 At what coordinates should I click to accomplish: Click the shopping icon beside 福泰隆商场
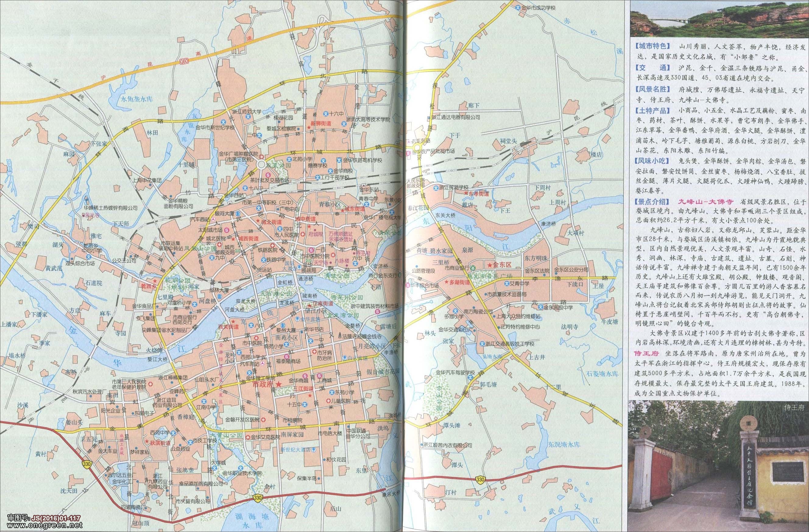[x=286, y=356]
